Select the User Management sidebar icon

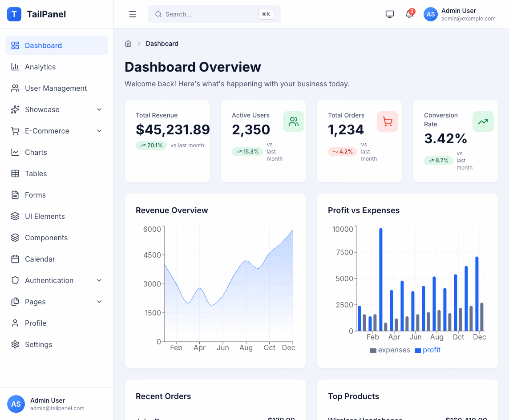pyautogui.click(x=16, y=88)
